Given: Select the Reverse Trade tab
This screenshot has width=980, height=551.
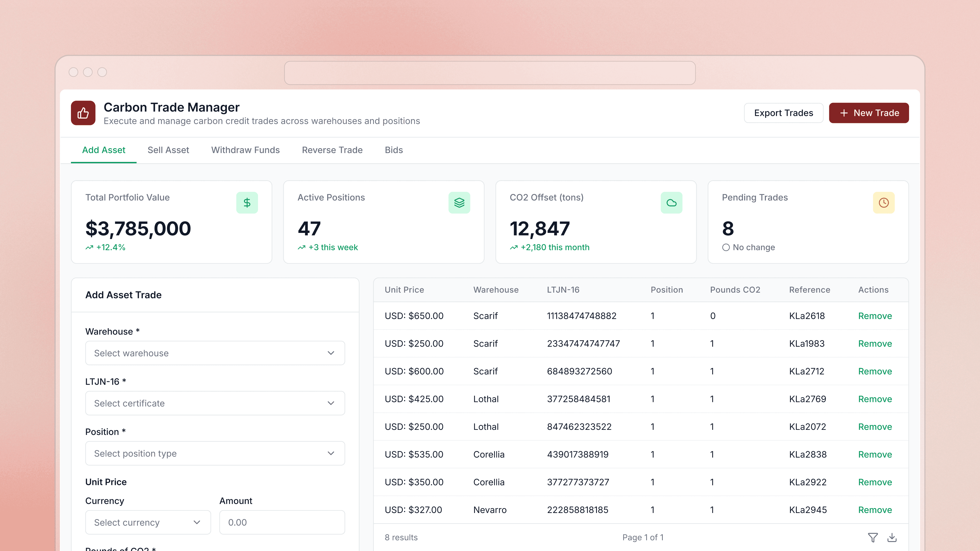Looking at the screenshot, I should coord(332,150).
